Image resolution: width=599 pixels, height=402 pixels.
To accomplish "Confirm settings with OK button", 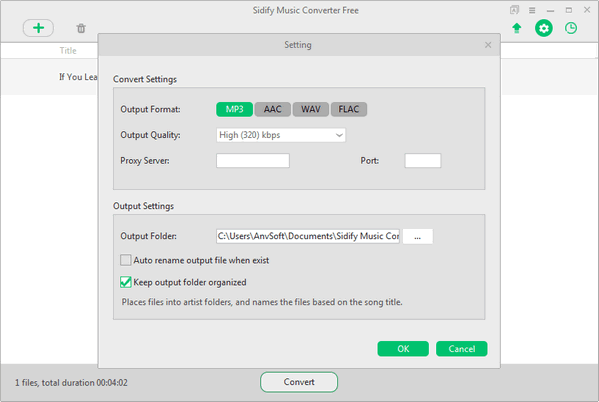I will [403, 349].
